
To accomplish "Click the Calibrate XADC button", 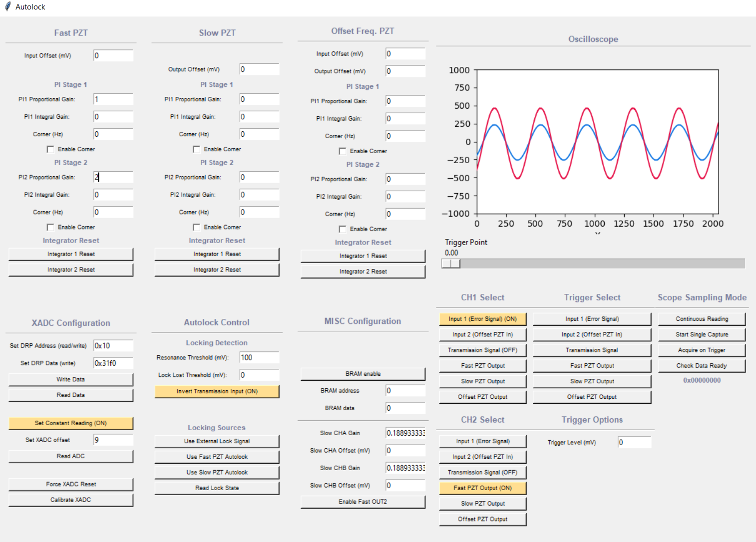I will [71, 500].
